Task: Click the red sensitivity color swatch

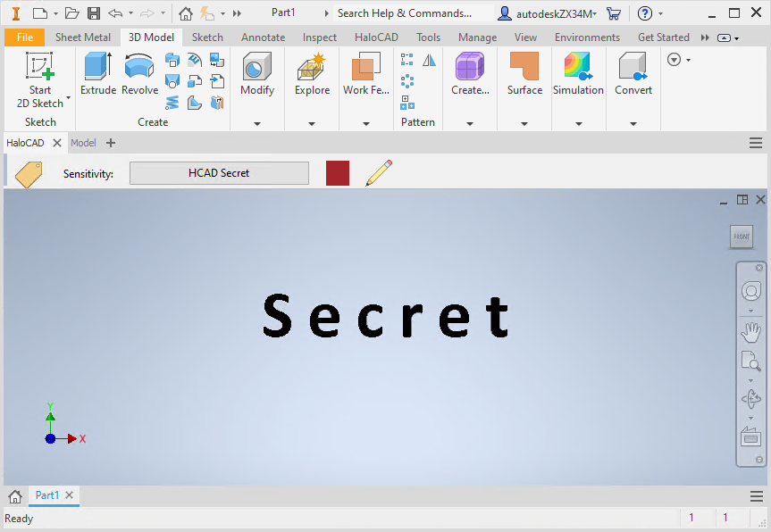Action: pyautogui.click(x=338, y=173)
